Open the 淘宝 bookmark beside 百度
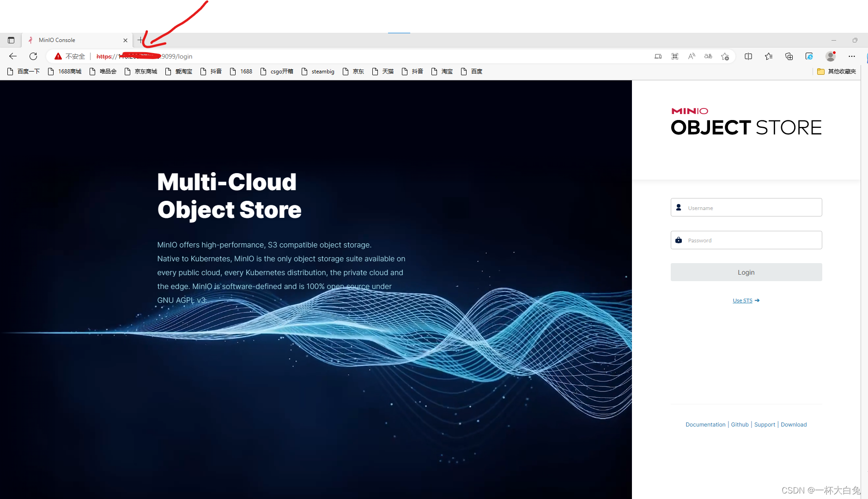The image size is (868, 499). coord(442,72)
